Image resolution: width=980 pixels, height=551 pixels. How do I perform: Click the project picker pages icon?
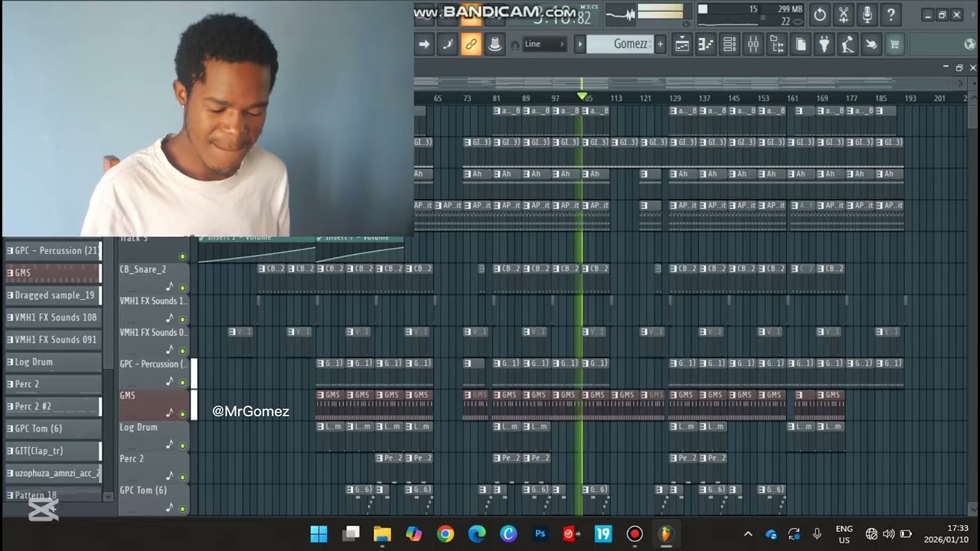pos(800,44)
